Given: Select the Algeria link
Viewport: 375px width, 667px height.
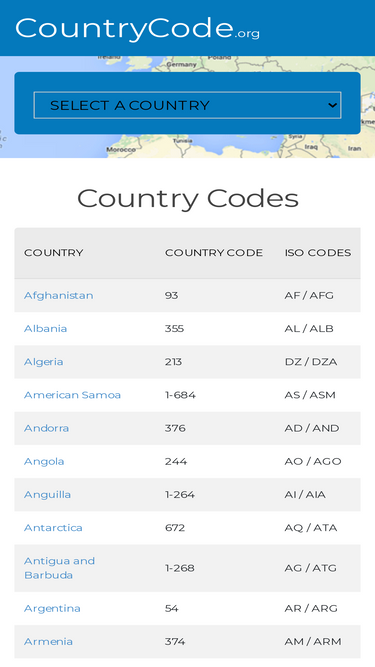Looking at the screenshot, I should (43, 362).
